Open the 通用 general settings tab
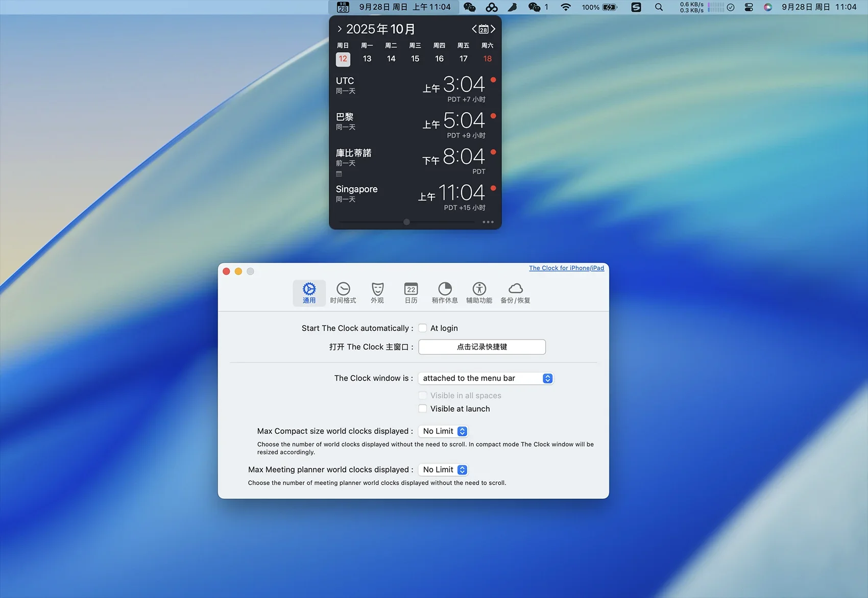 309,293
